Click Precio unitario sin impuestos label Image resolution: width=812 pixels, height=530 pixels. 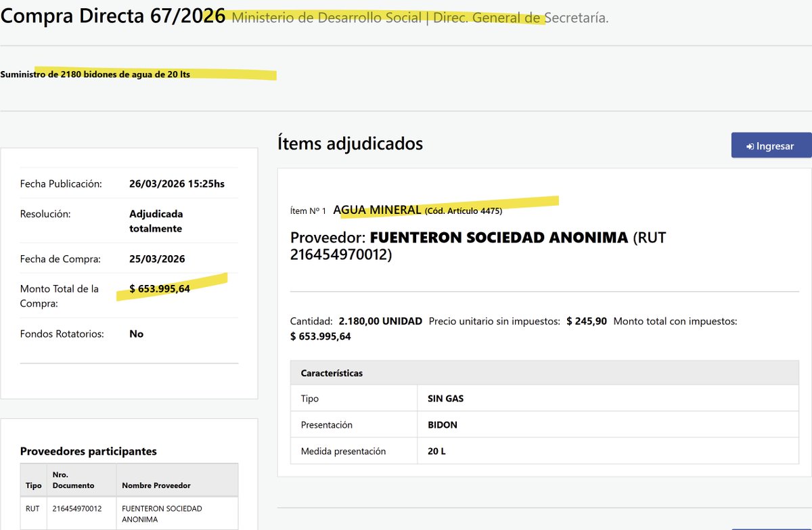click(x=494, y=321)
